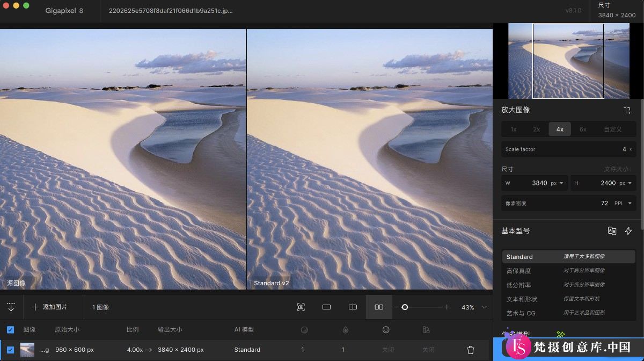Choose the 艺术与 CG model option
Screen dimensions: 644x361
tap(568, 313)
